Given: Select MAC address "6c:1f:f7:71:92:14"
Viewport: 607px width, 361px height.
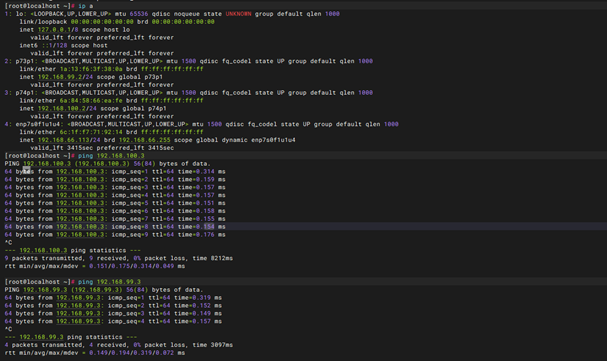Looking at the screenshot, I should [91, 132].
